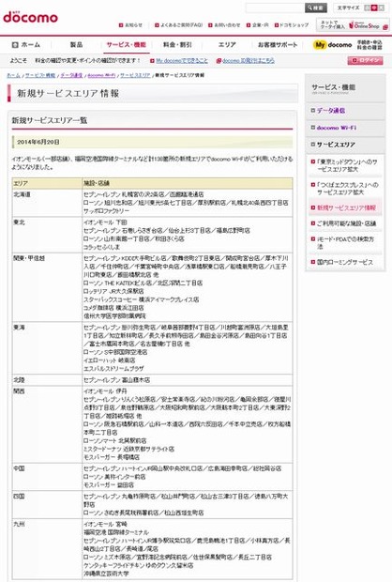Open the お問い合わせ header link
Image resolution: width=392 pixels, height=582 pixels.
coord(224,25)
